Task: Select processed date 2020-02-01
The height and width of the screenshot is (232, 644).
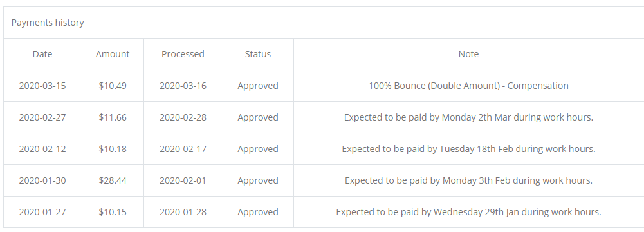Action: point(183,180)
